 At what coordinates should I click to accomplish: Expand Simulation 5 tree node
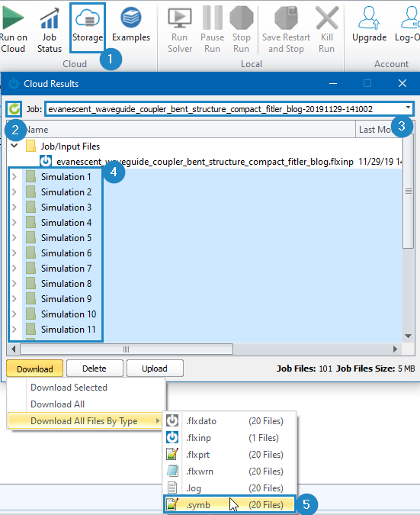[14, 238]
